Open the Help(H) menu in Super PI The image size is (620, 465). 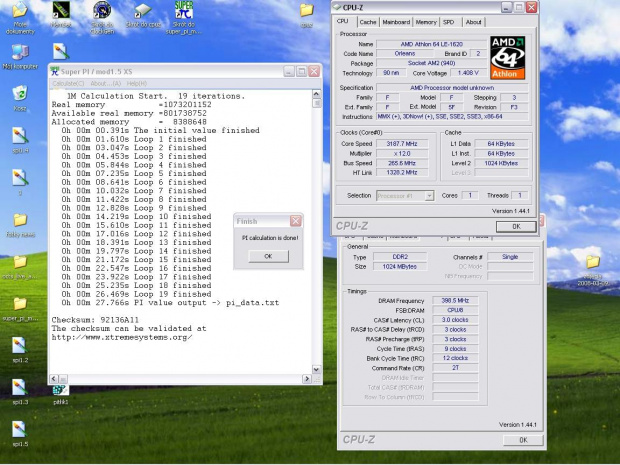(x=137, y=83)
